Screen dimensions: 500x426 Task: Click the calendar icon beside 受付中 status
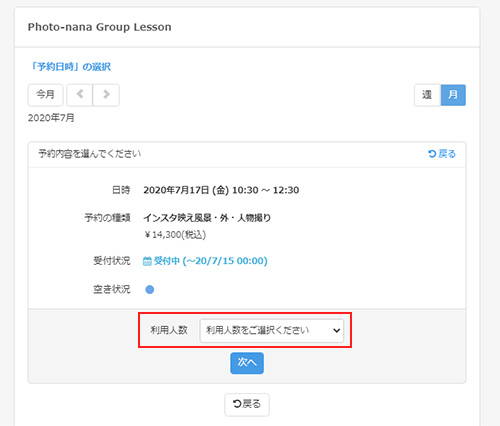point(147,261)
